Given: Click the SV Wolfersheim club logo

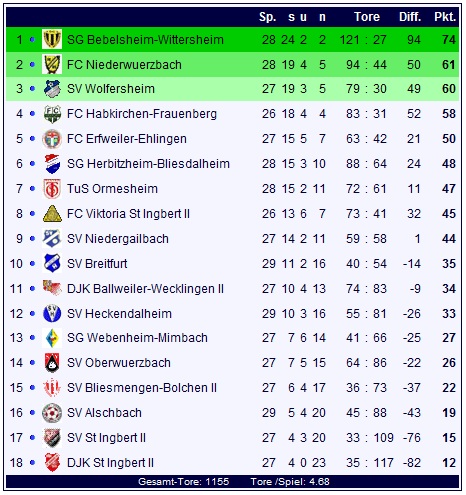Looking at the screenshot, I should pos(52,89).
